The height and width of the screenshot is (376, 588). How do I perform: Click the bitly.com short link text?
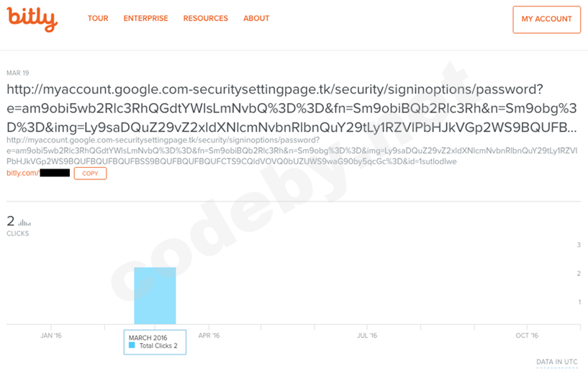click(22, 174)
